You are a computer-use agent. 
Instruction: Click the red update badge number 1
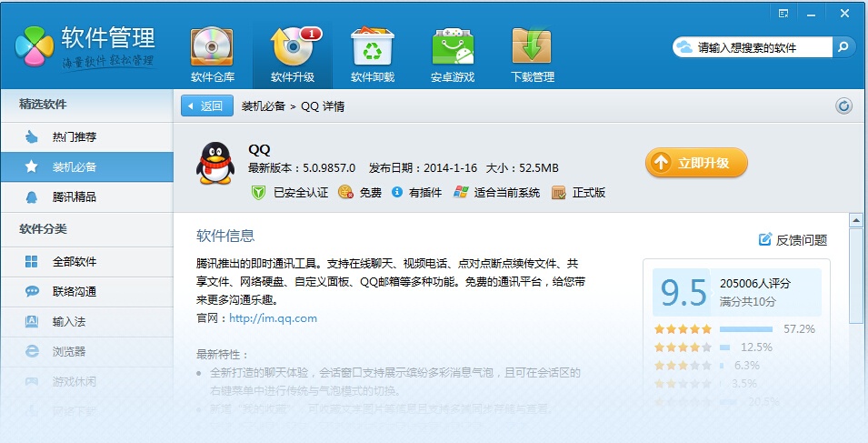(x=311, y=34)
